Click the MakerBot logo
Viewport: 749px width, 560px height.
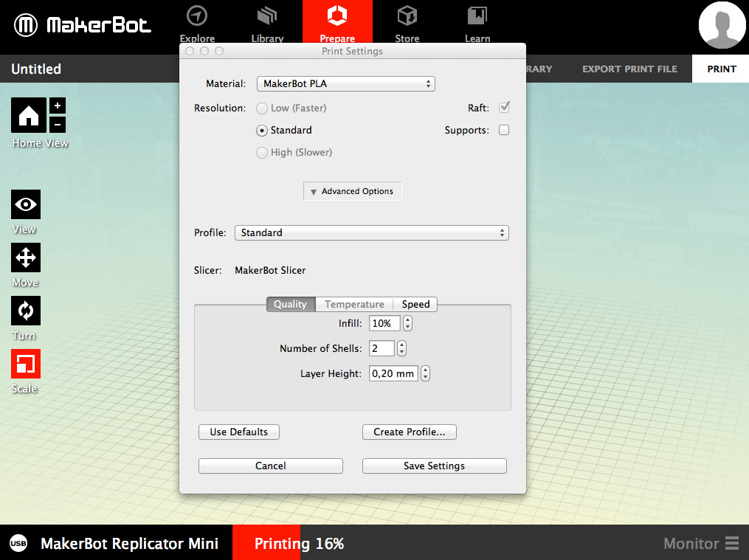point(82,25)
